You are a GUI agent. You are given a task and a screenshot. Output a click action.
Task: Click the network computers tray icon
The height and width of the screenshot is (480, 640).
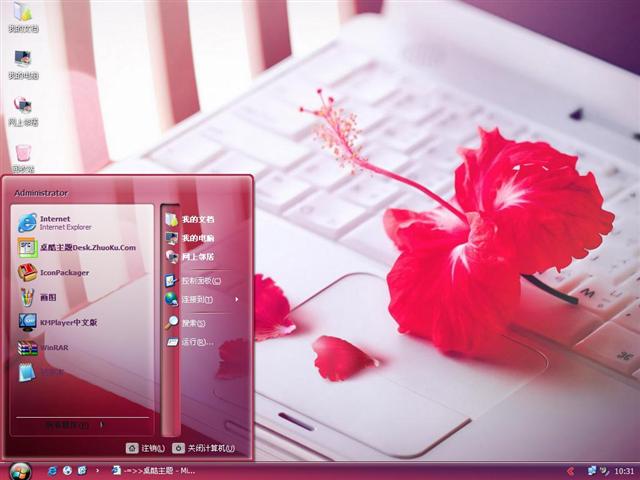(591, 471)
